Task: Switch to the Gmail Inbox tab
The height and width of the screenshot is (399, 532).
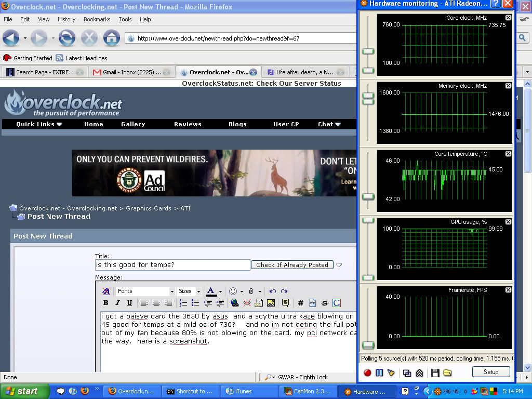Action: (131, 72)
